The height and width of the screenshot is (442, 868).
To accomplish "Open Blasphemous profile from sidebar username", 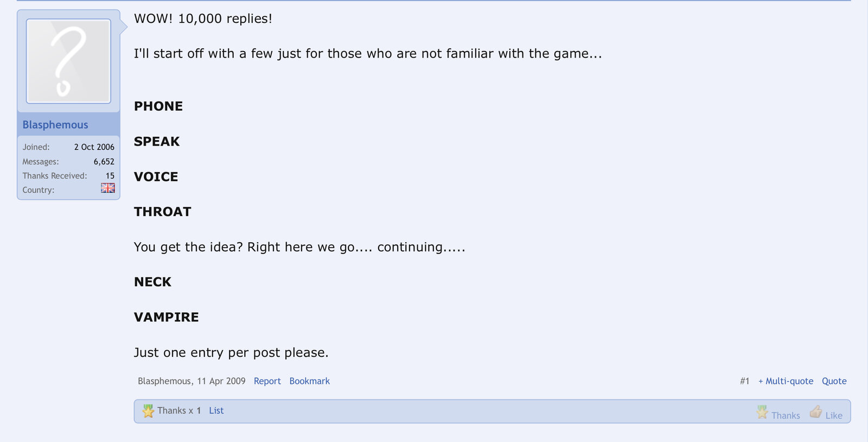I will point(55,125).
